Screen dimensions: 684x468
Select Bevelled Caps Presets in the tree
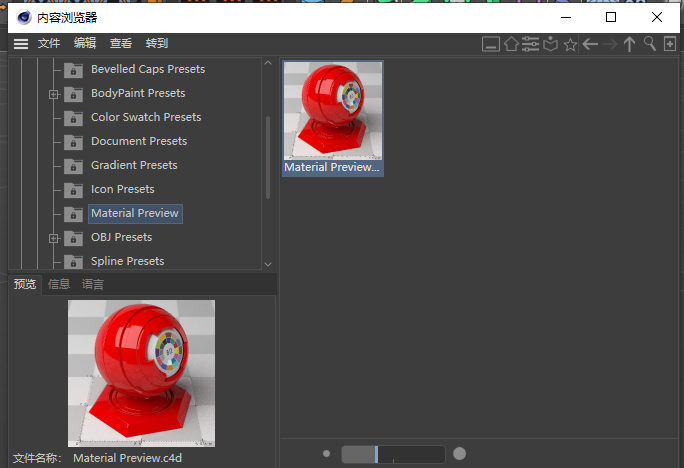pyautogui.click(x=148, y=69)
